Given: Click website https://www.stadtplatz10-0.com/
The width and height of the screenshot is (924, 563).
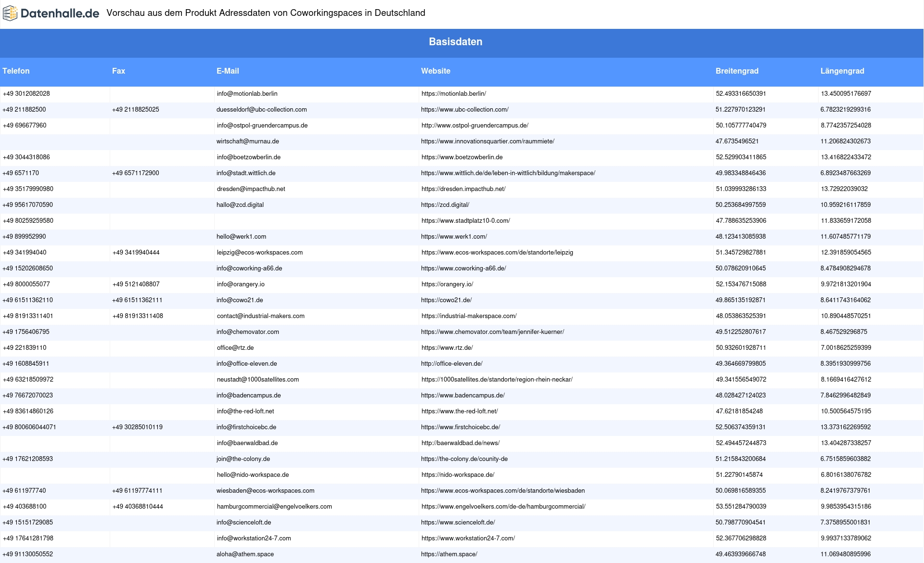Looking at the screenshot, I should pos(466,221).
